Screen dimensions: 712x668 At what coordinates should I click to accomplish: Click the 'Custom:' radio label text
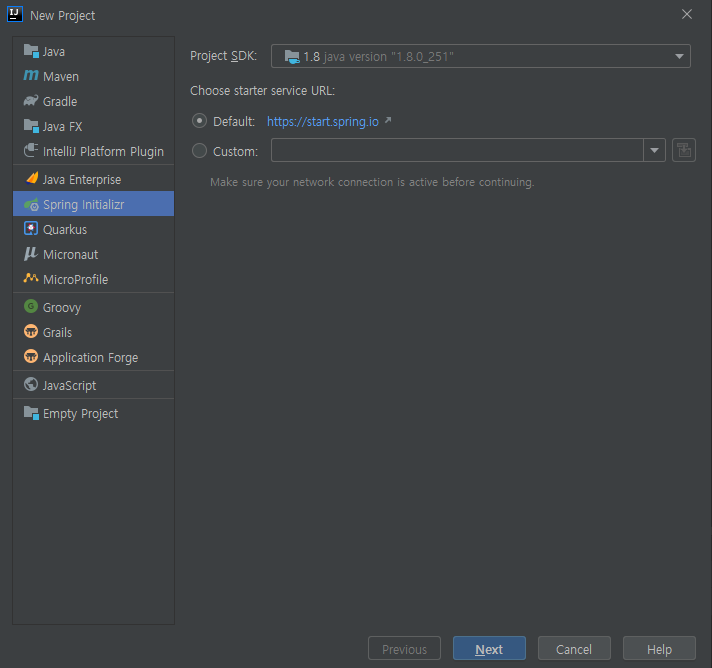coord(235,152)
